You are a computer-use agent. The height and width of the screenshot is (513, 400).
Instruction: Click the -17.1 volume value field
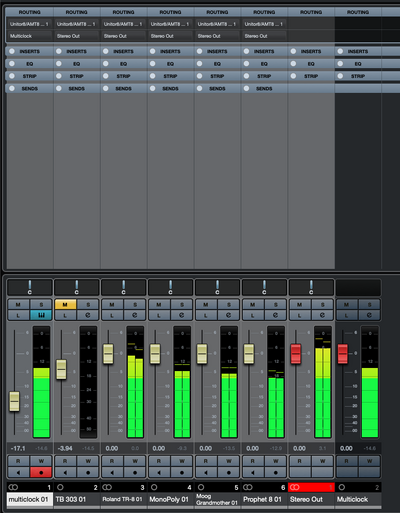[18, 449]
